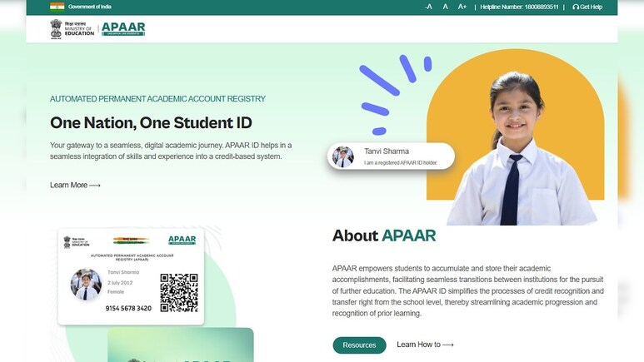Click the Helpline Number text
644x362 pixels.
519,7
